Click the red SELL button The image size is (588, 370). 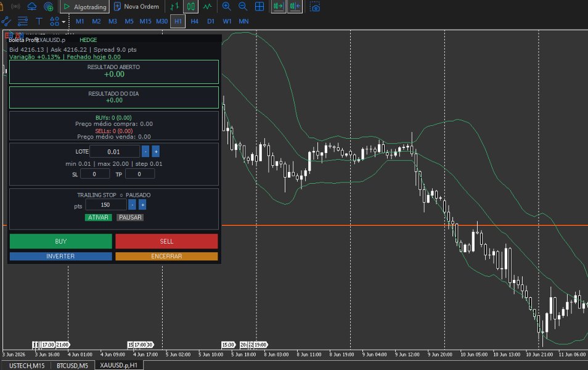[166, 241]
